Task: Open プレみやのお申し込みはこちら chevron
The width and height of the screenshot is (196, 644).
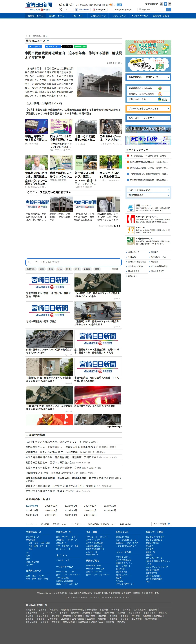Action: click(x=168, y=108)
